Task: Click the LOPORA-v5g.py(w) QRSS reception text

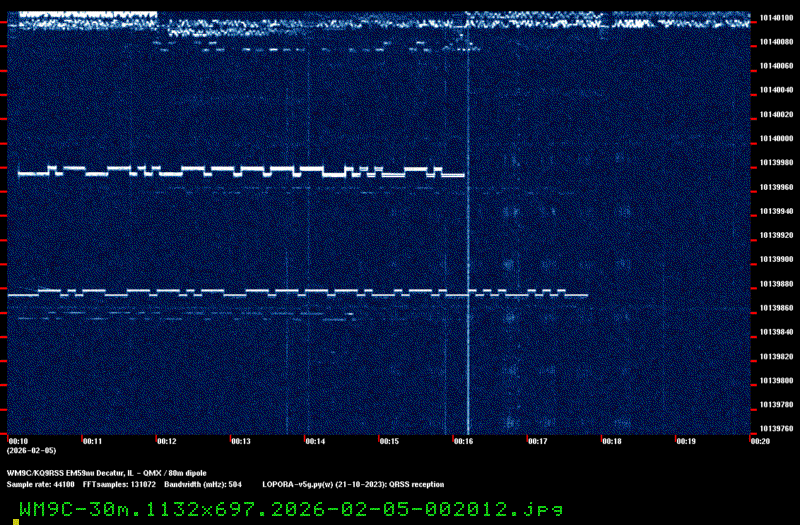Action: (x=353, y=485)
